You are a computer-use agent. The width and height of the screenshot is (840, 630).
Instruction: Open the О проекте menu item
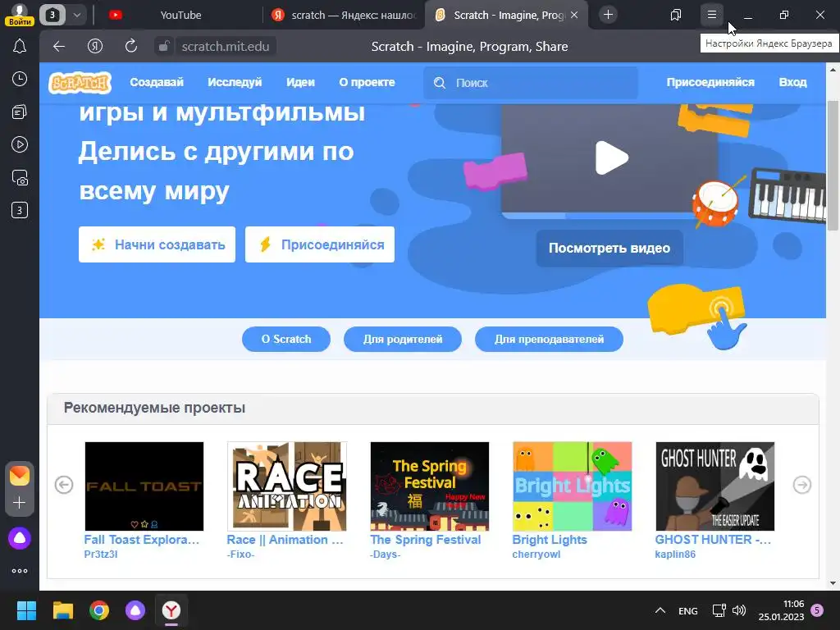[x=367, y=83]
